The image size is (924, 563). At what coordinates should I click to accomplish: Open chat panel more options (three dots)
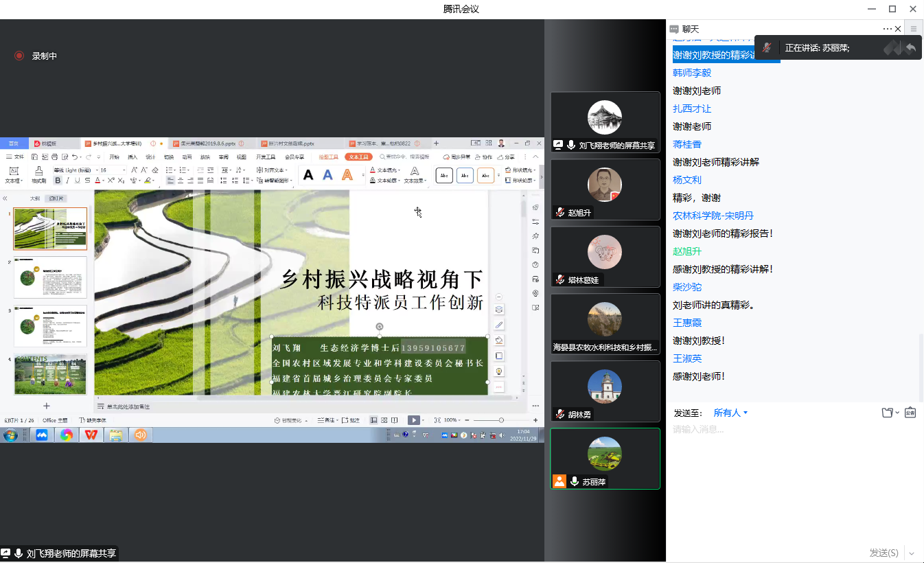click(x=888, y=29)
